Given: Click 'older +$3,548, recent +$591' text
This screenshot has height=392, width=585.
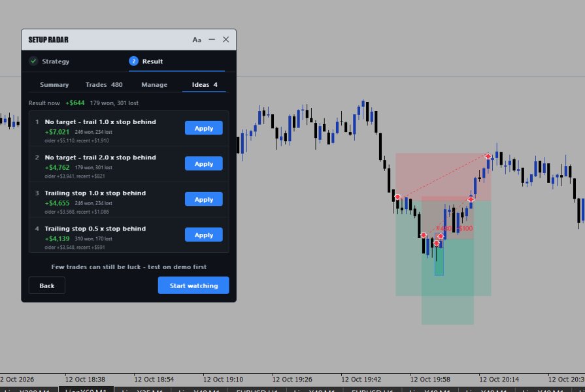Looking at the screenshot, I should pos(75,247).
